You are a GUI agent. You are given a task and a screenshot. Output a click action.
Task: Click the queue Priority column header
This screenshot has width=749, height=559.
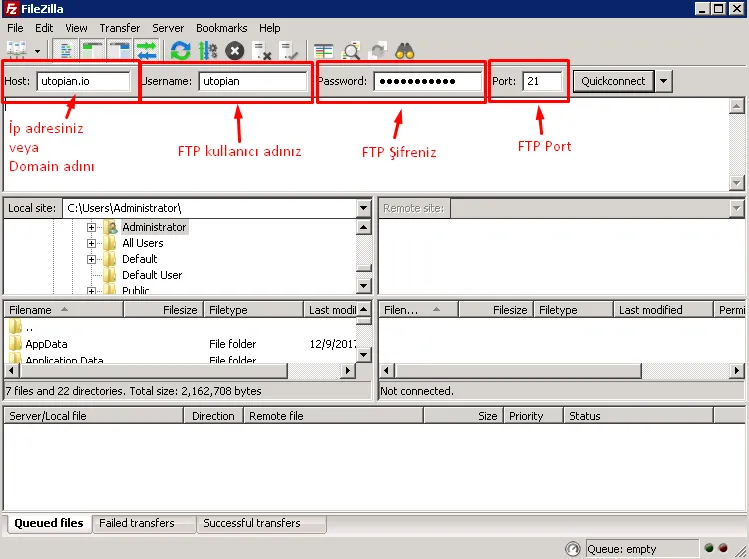(534, 416)
